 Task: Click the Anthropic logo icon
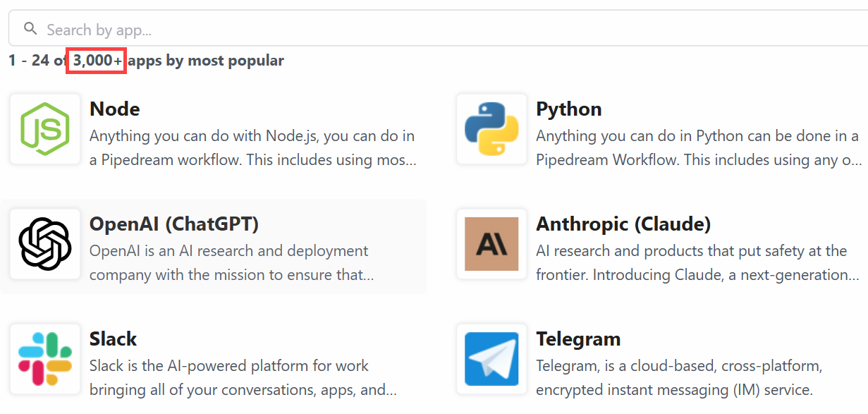tap(491, 244)
